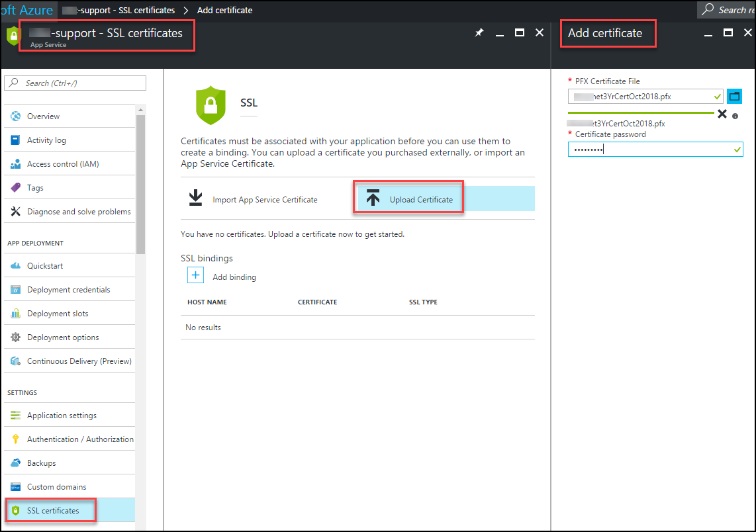Click the Activity log icon

[15, 140]
